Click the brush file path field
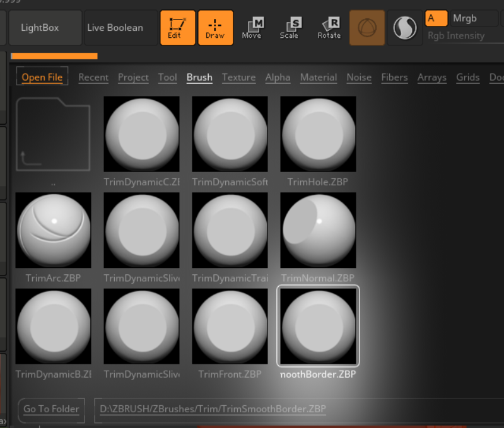The height and width of the screenshot is (428, 504). (x=299, y=409)
